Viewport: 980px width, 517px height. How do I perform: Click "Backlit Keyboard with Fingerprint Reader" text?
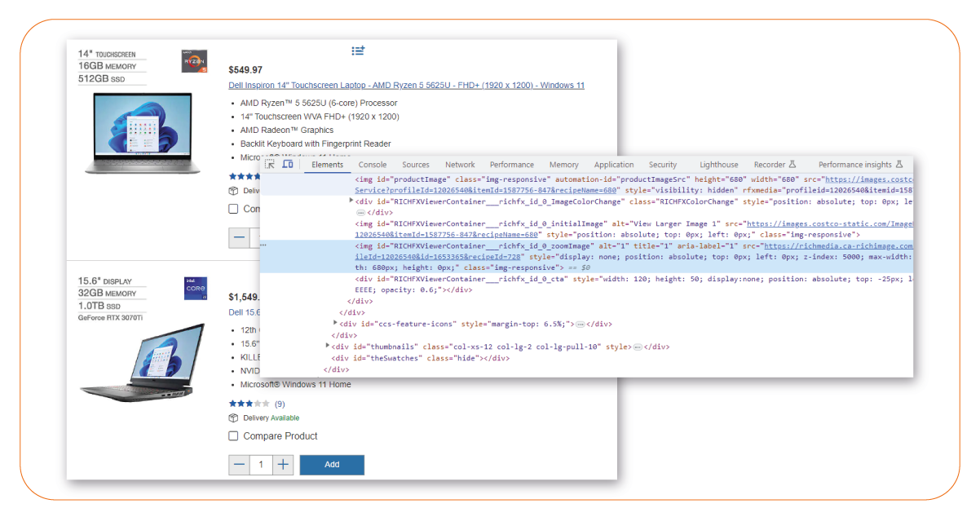point(316,144)
